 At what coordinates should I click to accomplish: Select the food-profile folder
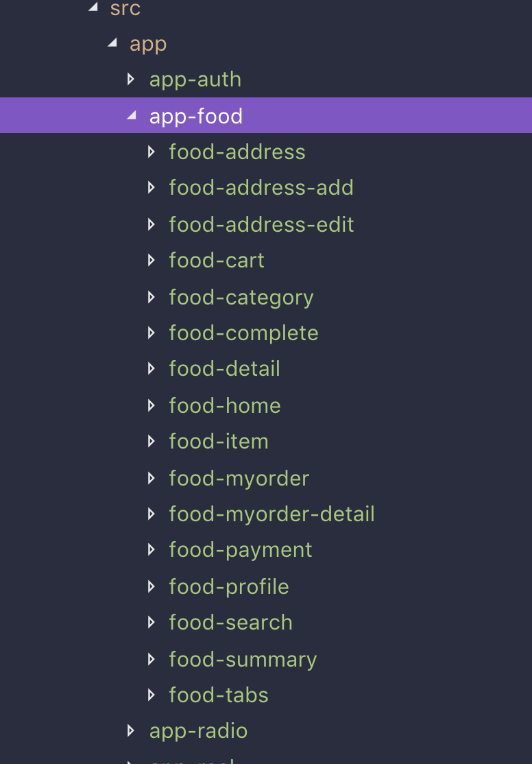point(229,586)
